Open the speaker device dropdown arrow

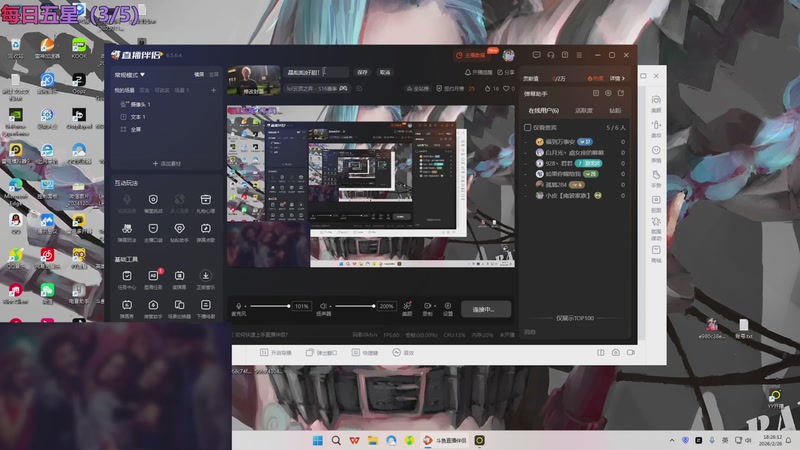[x=330, y=306]
